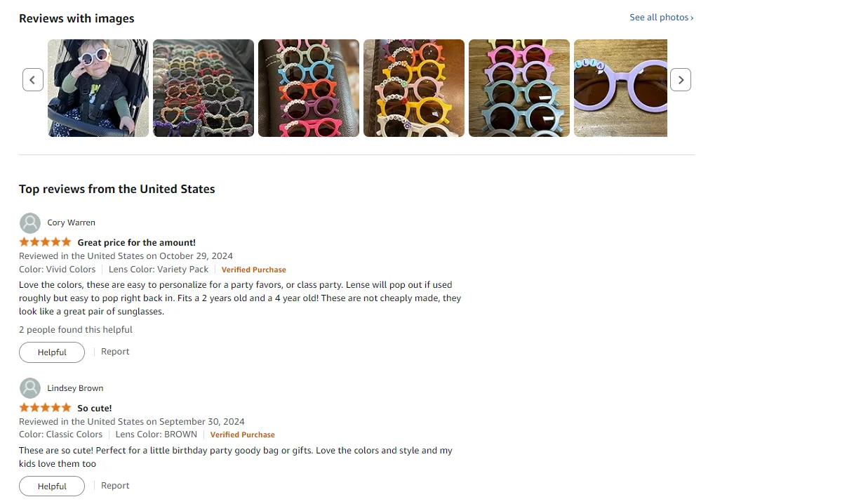Screen dimensions: 868x504
Task: Click the previous review images arrow
Action: click(33, 80)
